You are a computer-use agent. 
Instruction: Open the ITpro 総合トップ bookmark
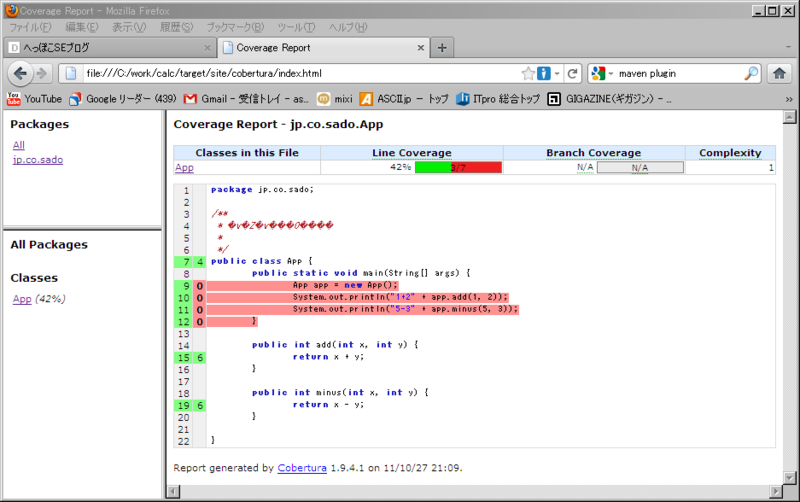(497, 99)
